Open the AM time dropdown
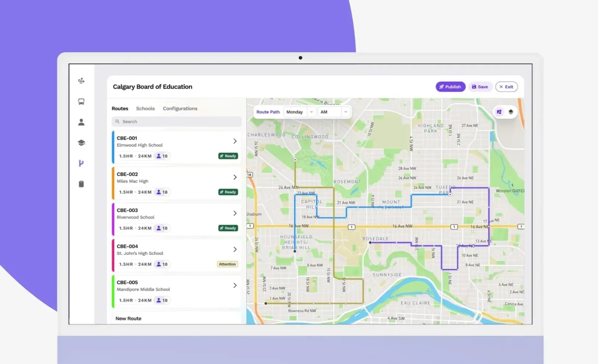Image resolution: width=598 pixels, height=364 pixels. 333,112
